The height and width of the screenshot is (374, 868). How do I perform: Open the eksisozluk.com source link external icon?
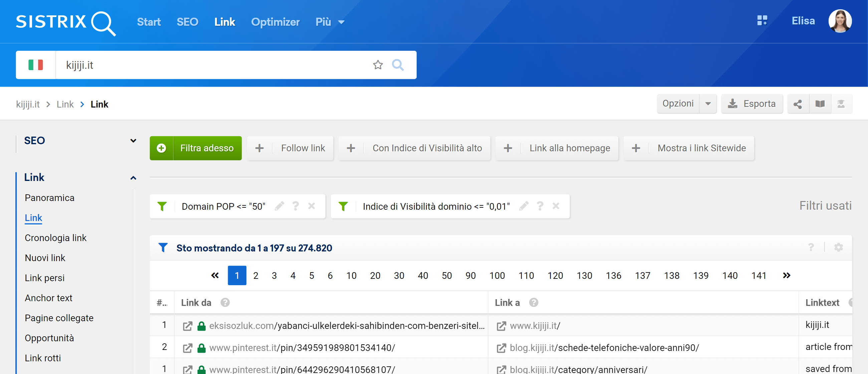point(187,326)
